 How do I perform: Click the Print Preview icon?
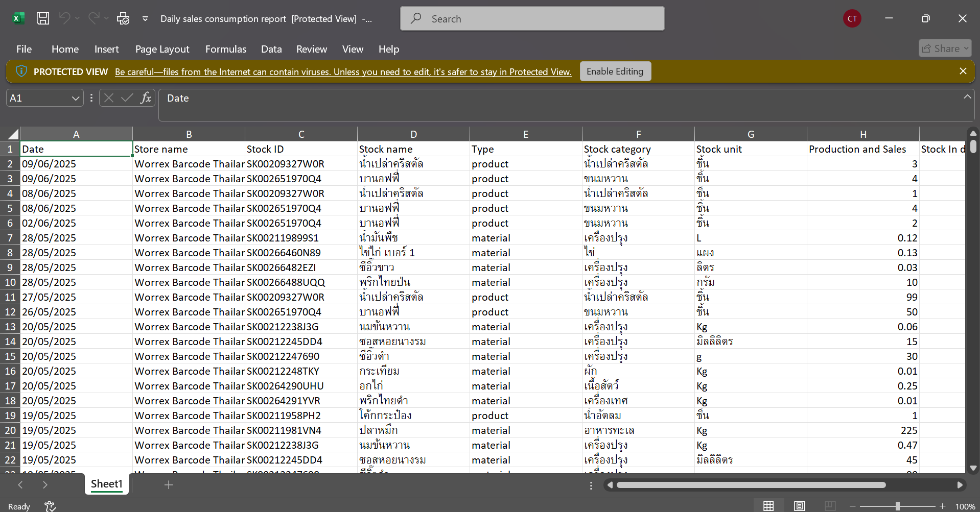tap(123, 19)
